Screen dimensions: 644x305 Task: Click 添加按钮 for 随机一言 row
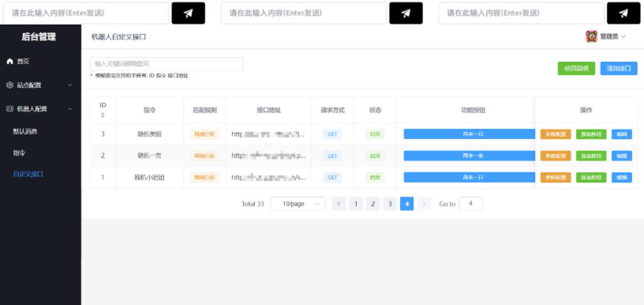tap(591, 156)
